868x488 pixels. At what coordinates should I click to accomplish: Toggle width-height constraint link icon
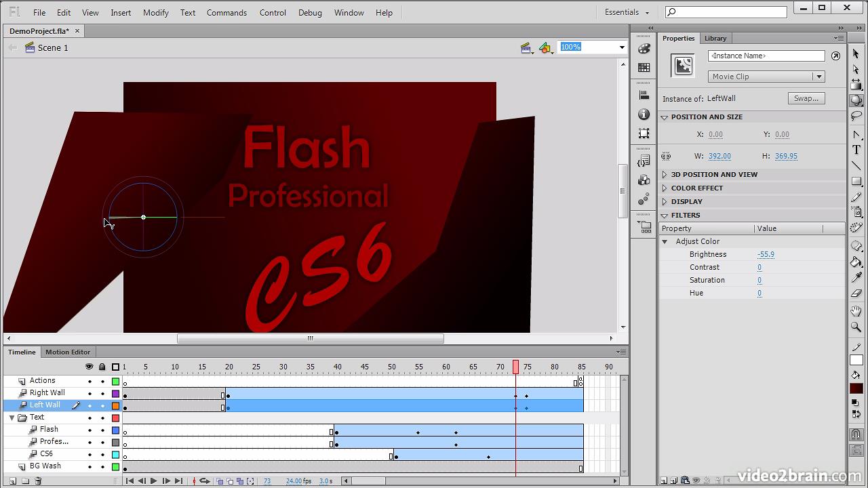pos(666,156)
